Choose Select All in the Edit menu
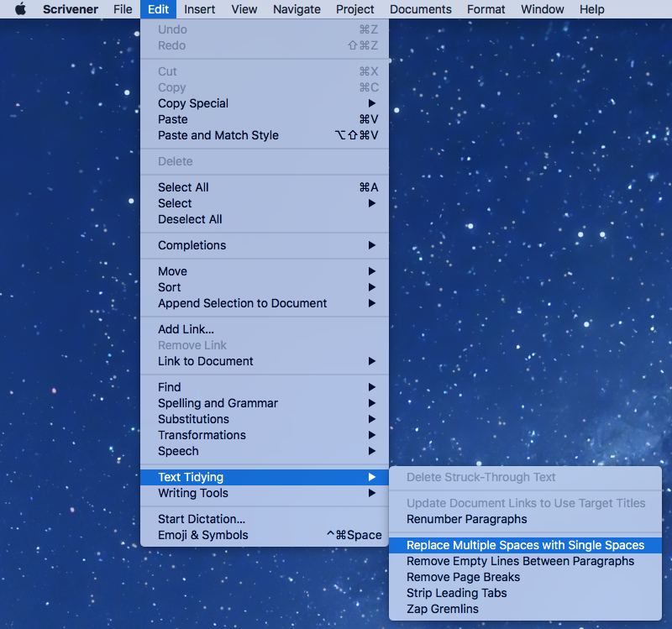Viewport: 672px width, 629px height. click(265, 187)
